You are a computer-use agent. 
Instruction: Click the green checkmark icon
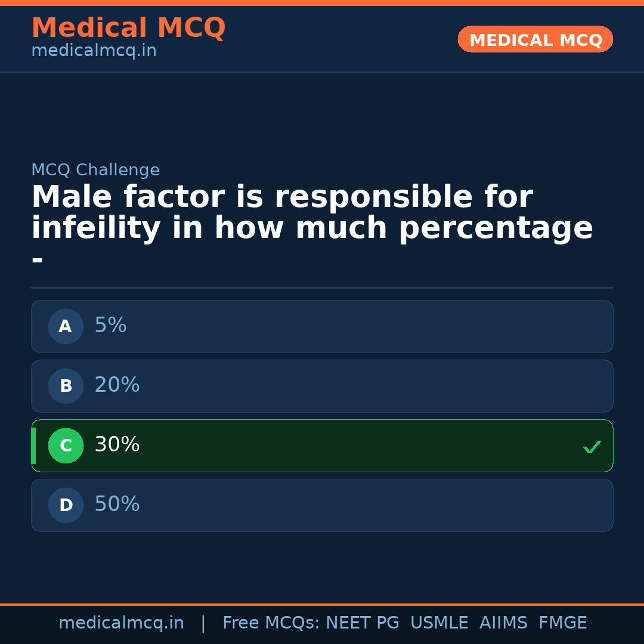[x=592, y=447]
